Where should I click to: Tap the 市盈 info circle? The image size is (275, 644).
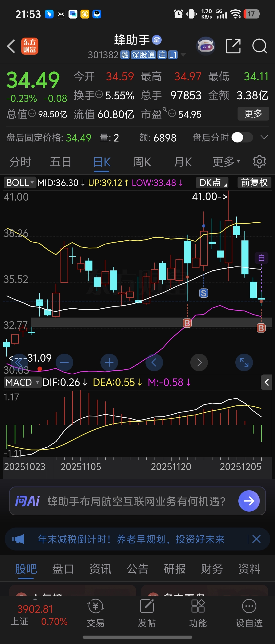(x=172, y=114)
